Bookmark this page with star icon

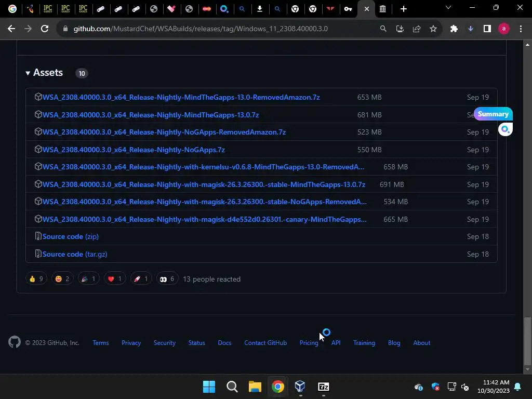pyautogui.click(x=433, y=29)
